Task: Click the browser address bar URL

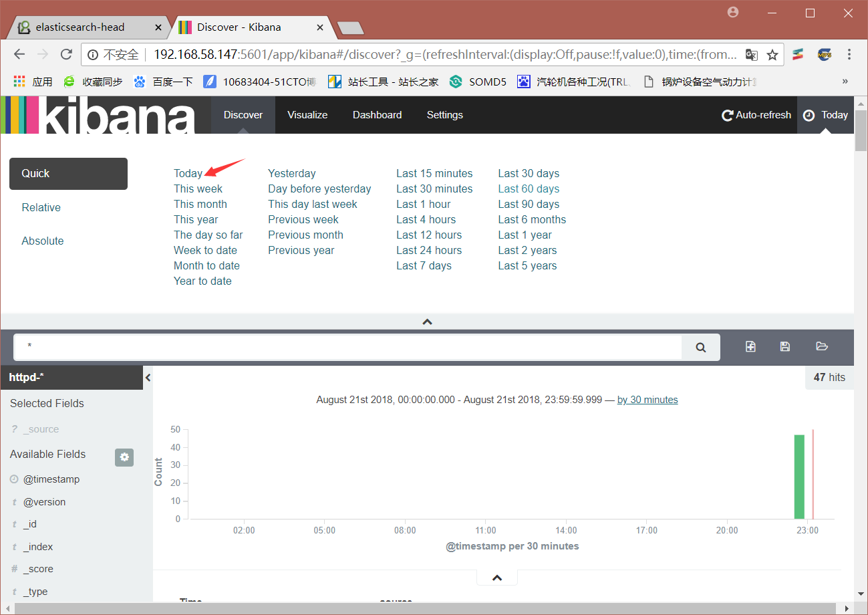Action: tap(446, 55)
